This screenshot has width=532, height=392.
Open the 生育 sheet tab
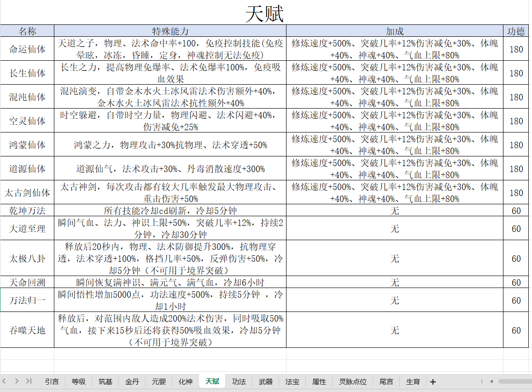(413, 381)
